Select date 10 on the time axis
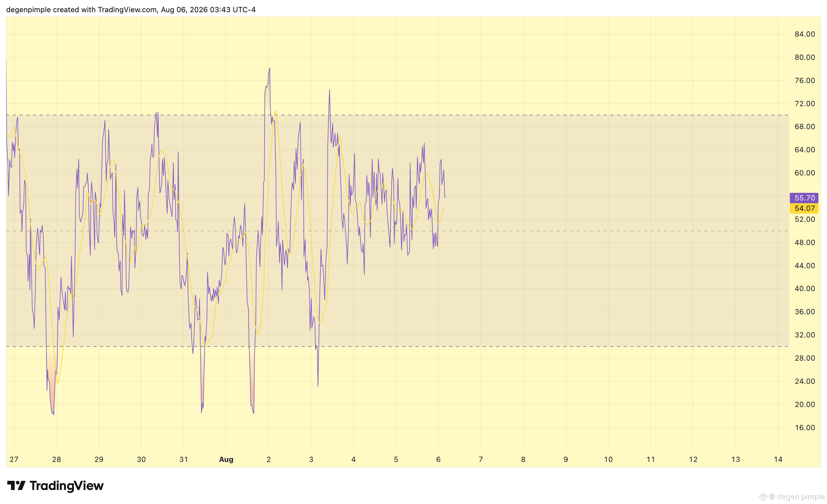Image resolution: width=827 pixels, height=504 pixels. click(x=608, y=459)
